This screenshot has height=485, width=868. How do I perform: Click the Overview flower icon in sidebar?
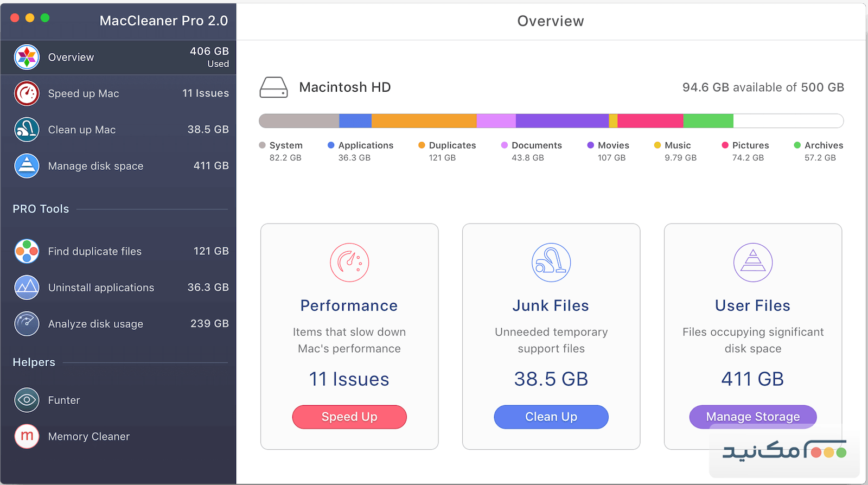click(27, 57)
